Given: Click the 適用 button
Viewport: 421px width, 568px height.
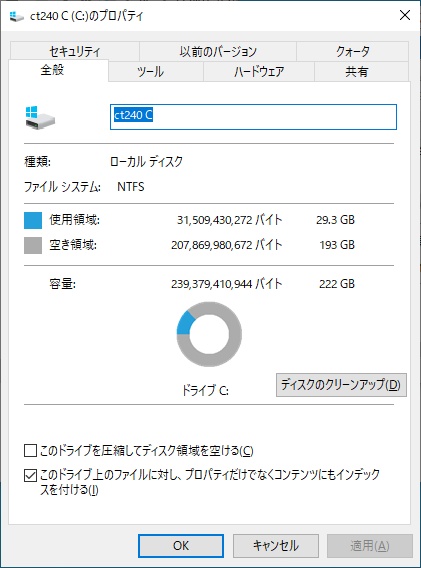Looking at the screenshot, I should point(370,546).
